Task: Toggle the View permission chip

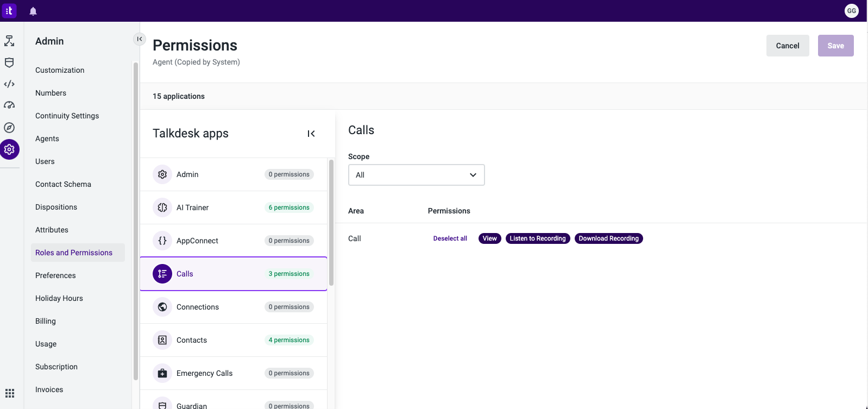Action: coord(489,238)
